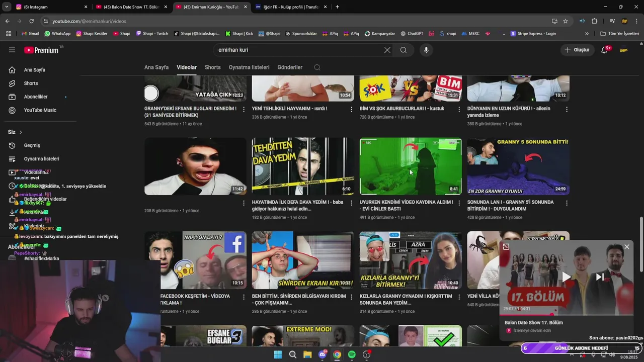Expand the Siz section chevron
Image resolution: width=644 pixels, height=362 pixels.
click(x=21, y=132)
